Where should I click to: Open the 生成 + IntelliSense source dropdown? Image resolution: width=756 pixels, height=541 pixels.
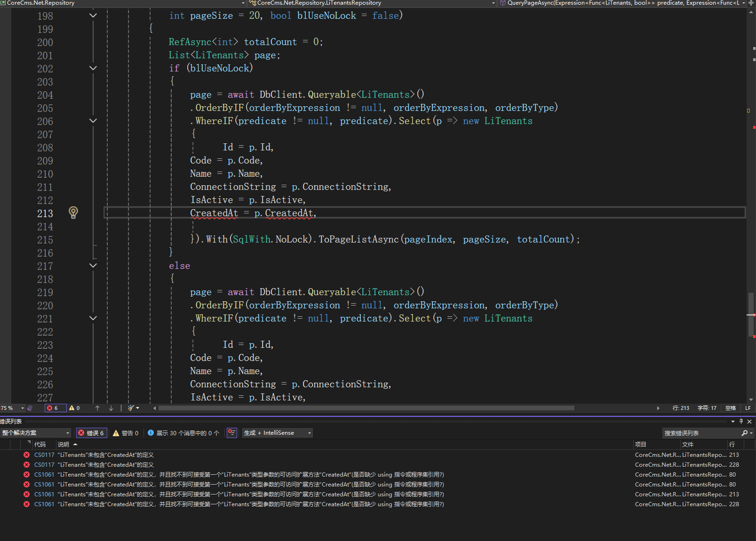(278, 433)
